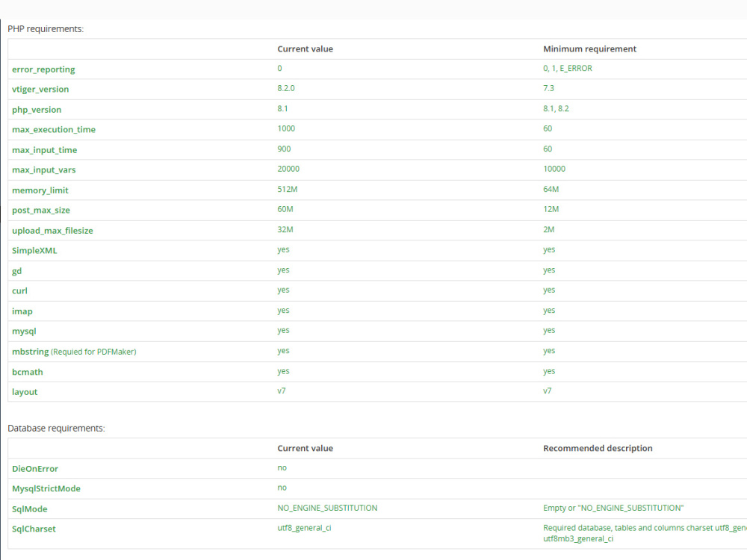Select the max_input_vars label

click(x=44, y=170)
